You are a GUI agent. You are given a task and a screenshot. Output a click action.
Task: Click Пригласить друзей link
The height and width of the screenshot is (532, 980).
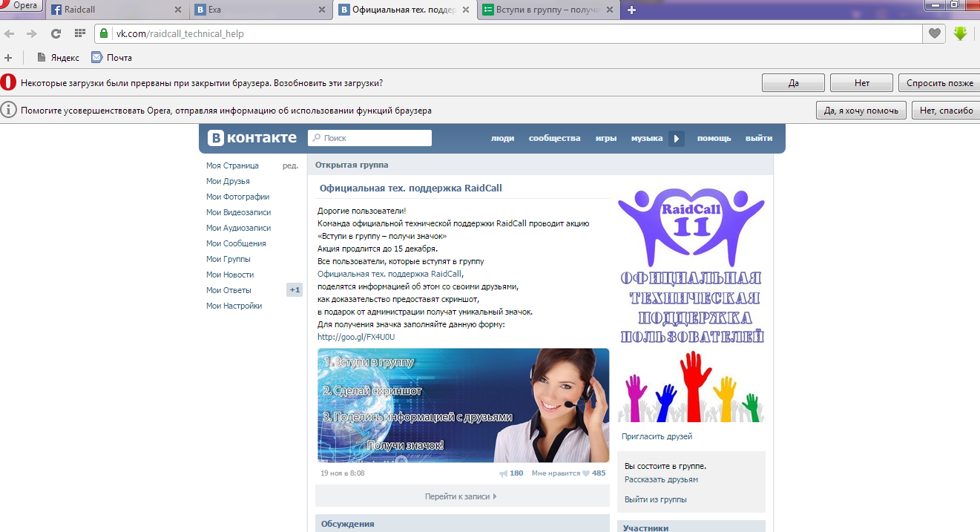657,436
